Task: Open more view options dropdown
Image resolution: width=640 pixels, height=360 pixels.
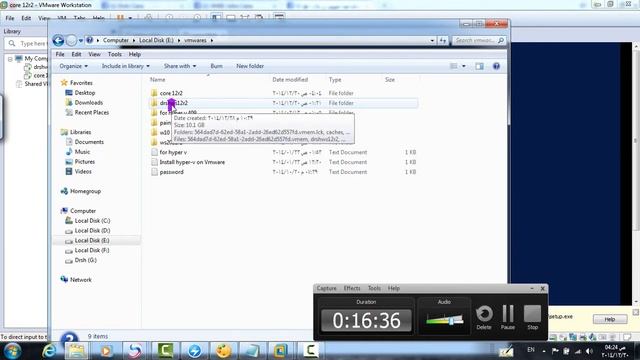Action: (464, 66)
